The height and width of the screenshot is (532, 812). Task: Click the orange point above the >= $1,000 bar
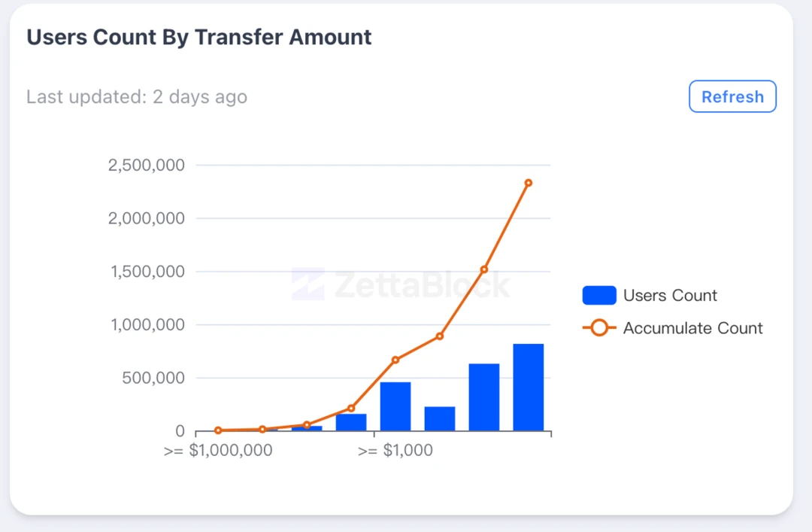coord(395,360)
